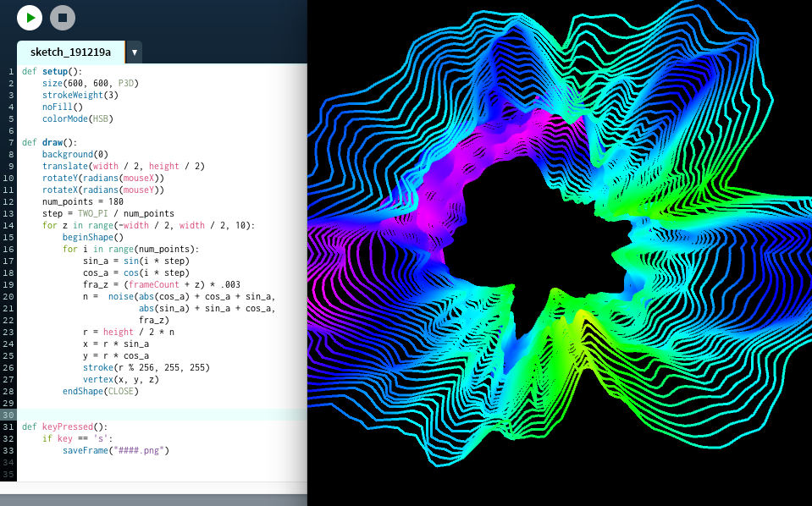Click on the endShape(CLOSE) line

[x=100, y=392]
